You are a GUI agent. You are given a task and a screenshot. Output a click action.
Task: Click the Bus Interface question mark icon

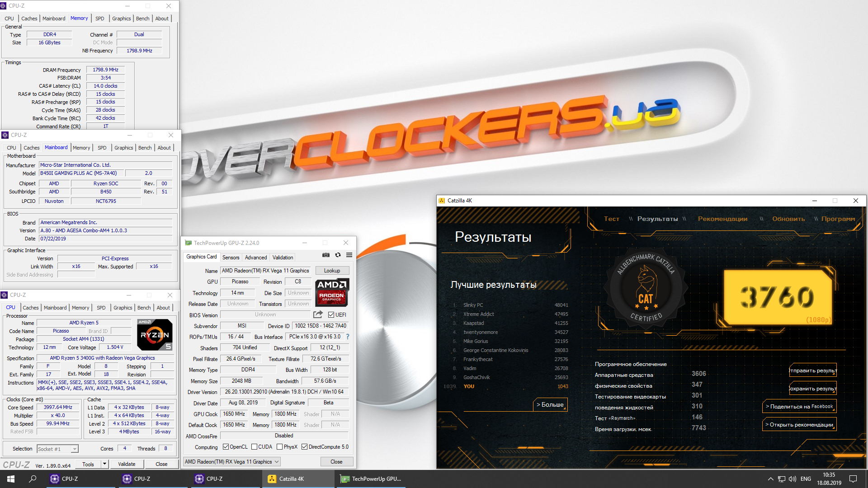point(348,337)
